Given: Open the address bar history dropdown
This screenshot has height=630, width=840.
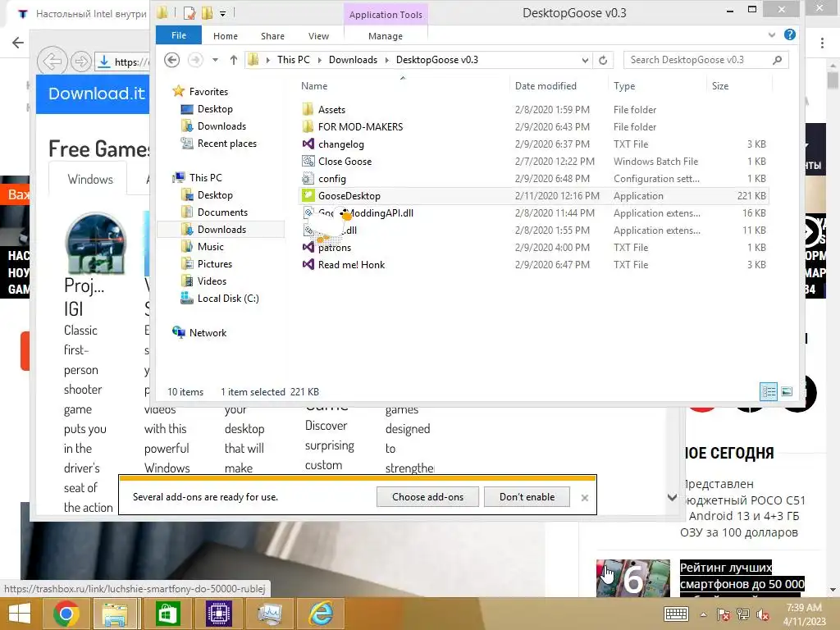Looking at the screenshot, I should (x=585, y=60).
